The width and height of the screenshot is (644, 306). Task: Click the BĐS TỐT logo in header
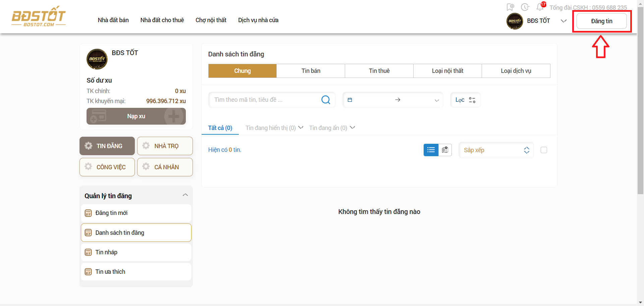click(x=39, y=16)
